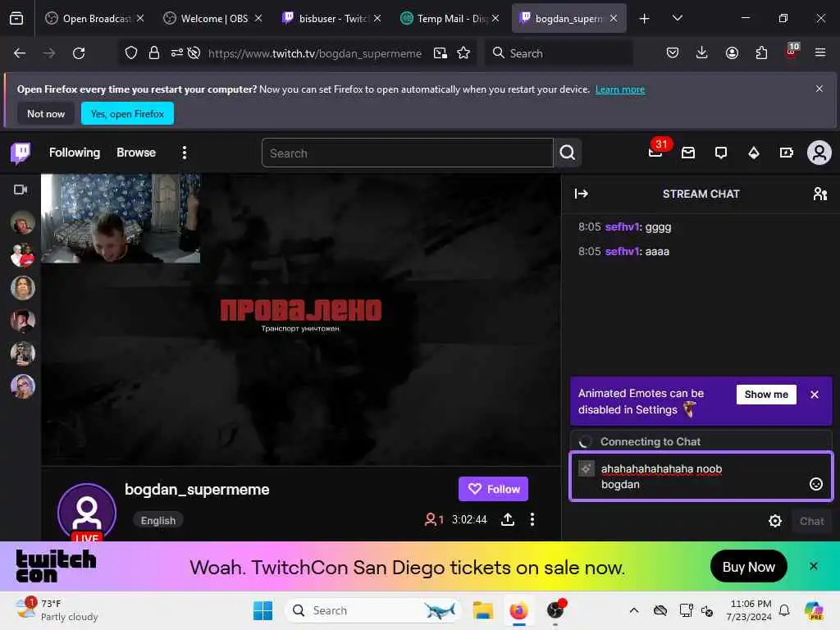This screenshot has height=630, width=840.
Task: Open first followed channel avatar in sidebar
Action: coord(22,222)
